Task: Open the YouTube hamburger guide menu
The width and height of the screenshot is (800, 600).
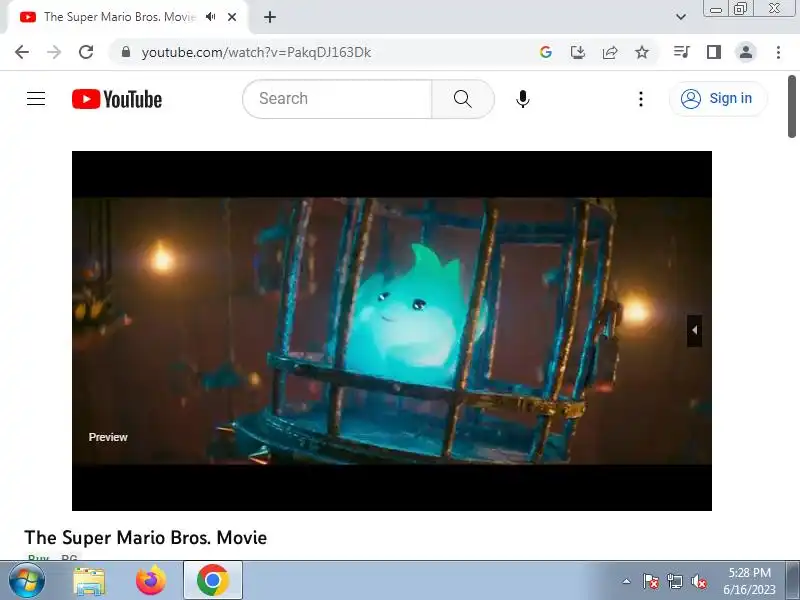Action: click(x=36, y=98)
